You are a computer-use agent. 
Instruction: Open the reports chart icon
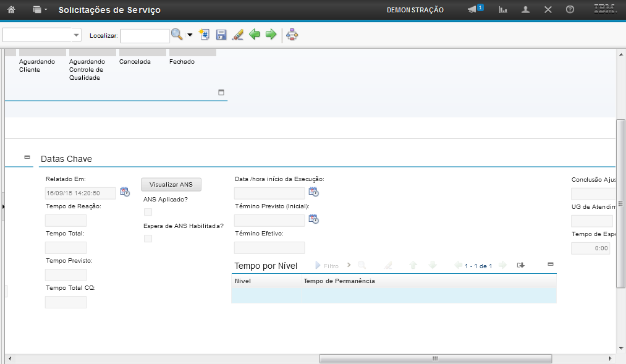tap(504, 10)
